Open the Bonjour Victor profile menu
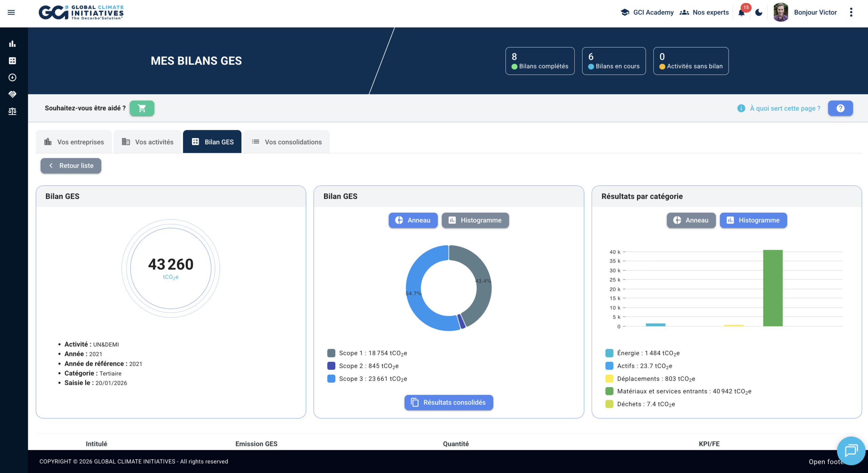This screenshot has width=868, height=473. [815, 13]
